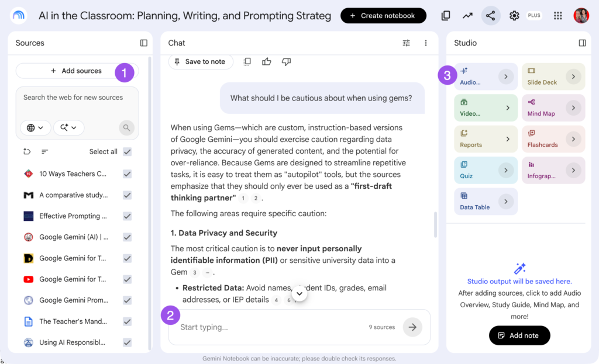Viewport: 599px width, 364px height.
Task: Click the share notebook icon
Action: click(x=491, y=16)
